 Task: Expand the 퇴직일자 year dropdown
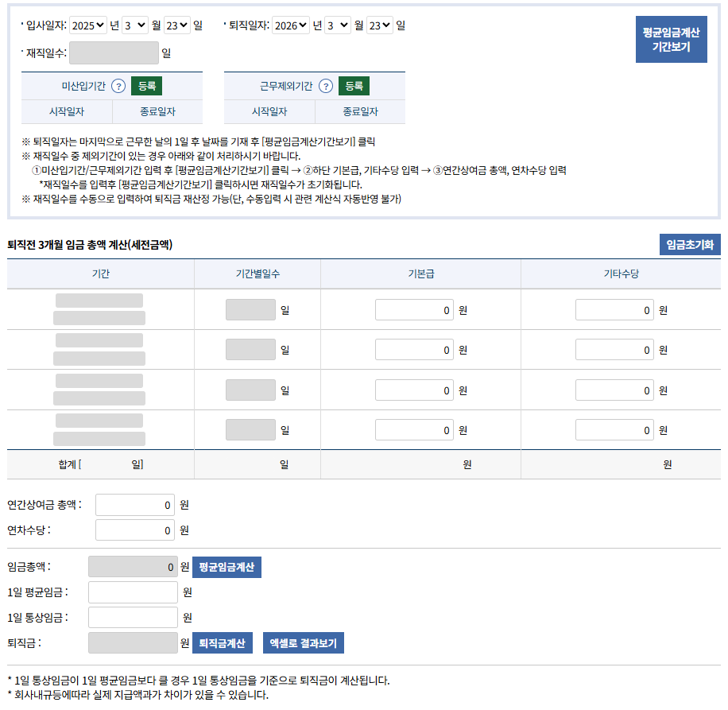(x=290, y=25)
